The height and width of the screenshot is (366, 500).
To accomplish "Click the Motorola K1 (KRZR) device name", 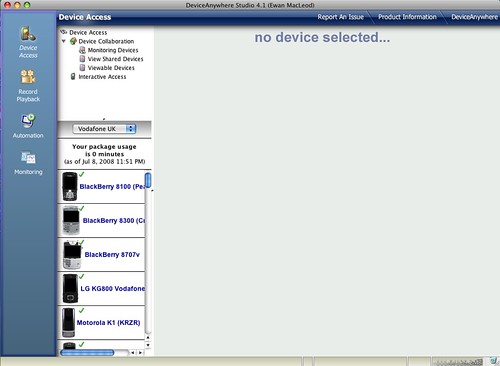I will (108, 323).
